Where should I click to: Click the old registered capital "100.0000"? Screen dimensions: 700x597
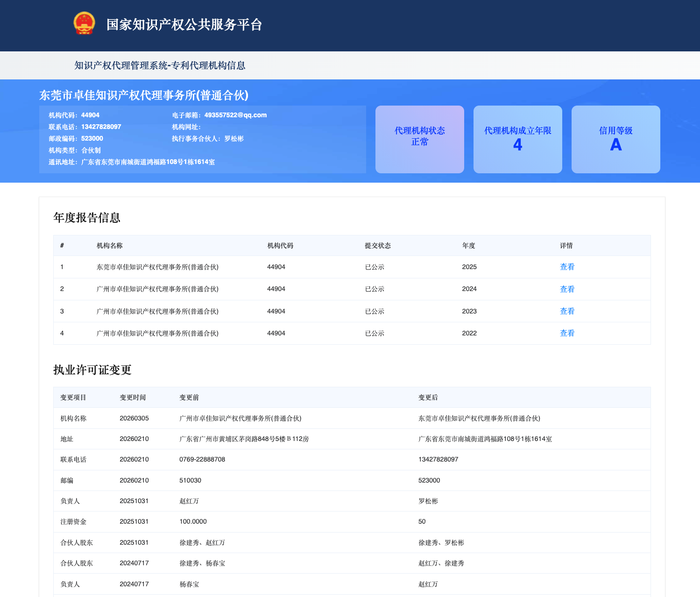click(x=193, y=522)
